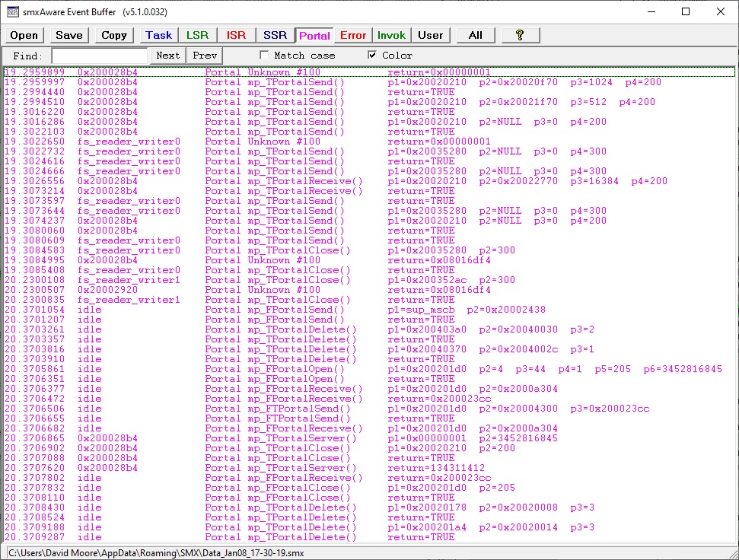Screen dimensions: 739x560
Task: Show ISR events
Action: tap(236, 35)
